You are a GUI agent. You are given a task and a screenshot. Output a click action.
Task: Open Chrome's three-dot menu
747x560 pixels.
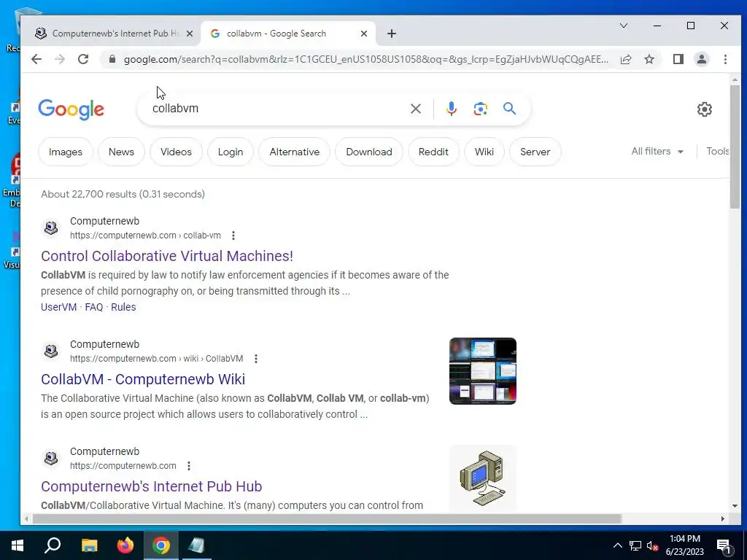pyautogui.click(x=725, y=59)
